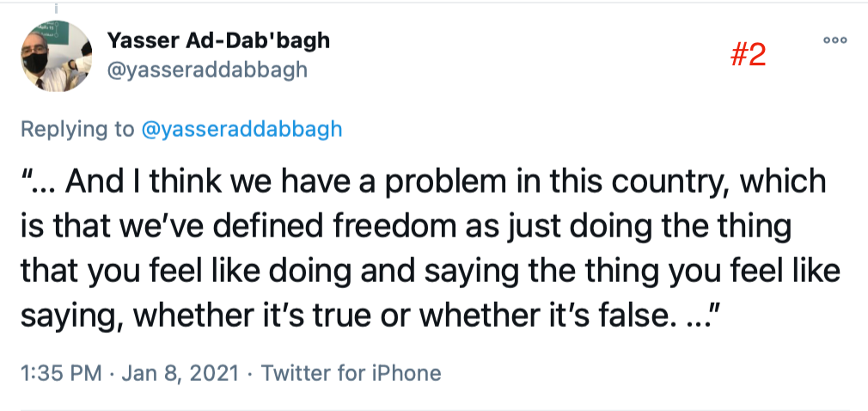Click the gray "Replying to" label
The image size is (868, 411).
tap(75, 129)
